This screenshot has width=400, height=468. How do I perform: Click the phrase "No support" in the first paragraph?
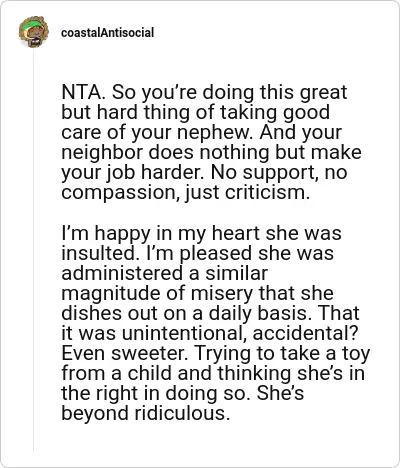tap(263, 173)
